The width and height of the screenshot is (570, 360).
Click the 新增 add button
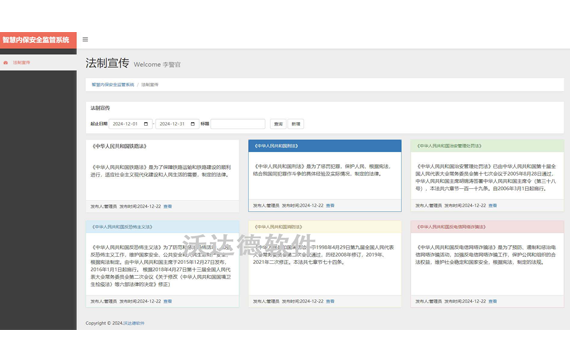tap(296, 124)
